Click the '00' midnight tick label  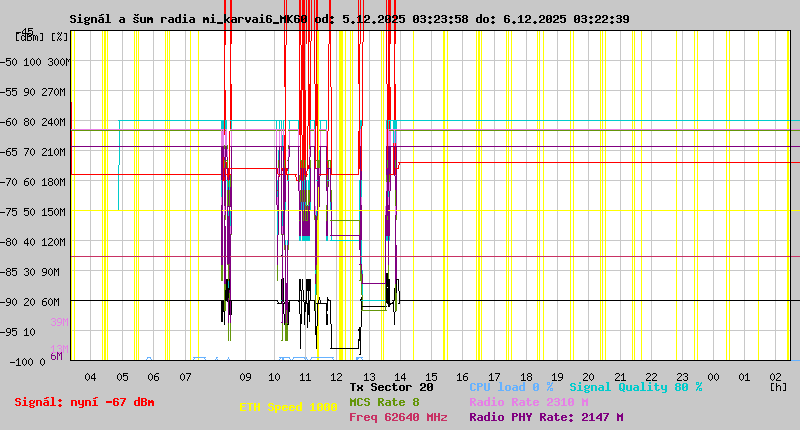pyautogui.click(x=713, y=377)
